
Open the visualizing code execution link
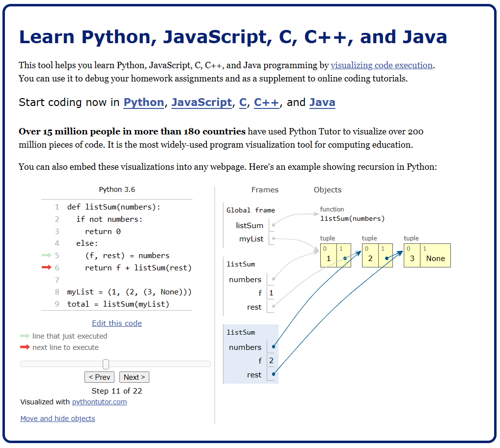[x=381, y=65]
